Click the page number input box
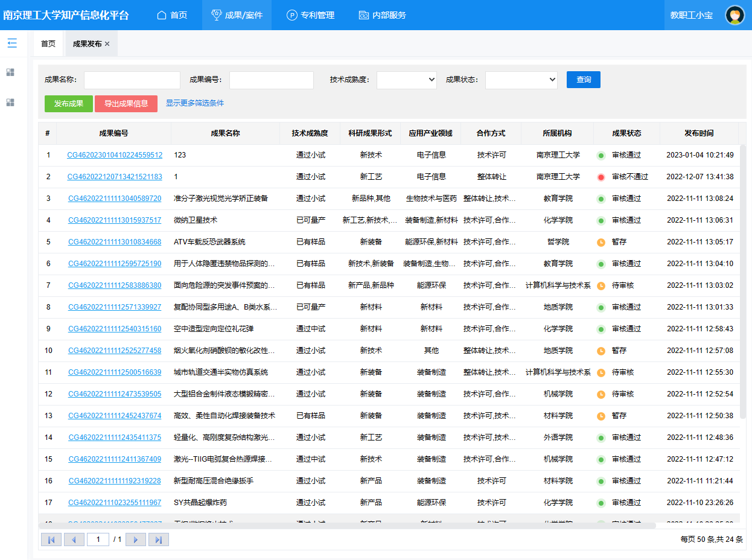Image resolution: width=752 pixels, height=560 pixels. coord(98,539)
